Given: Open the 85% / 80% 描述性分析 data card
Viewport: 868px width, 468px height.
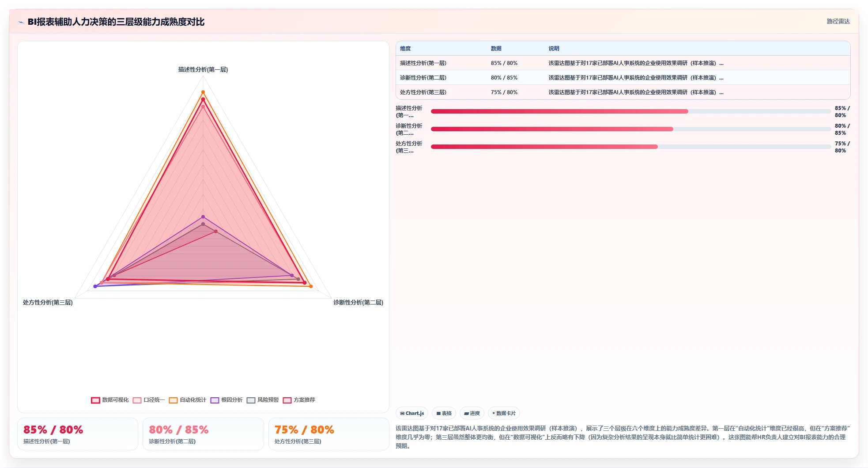Looking at the screenshot, I should click(78, 434).
